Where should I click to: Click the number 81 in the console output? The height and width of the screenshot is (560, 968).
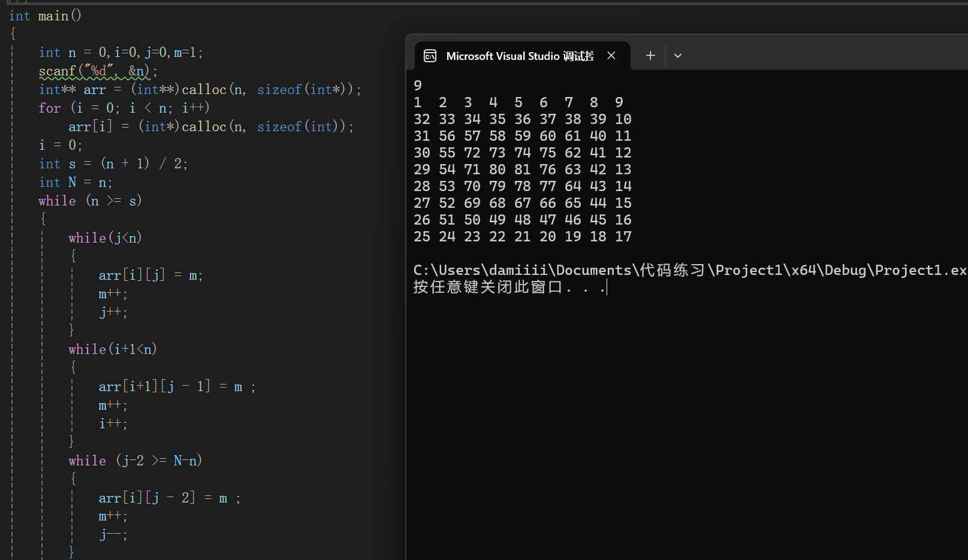pos(523,169)
